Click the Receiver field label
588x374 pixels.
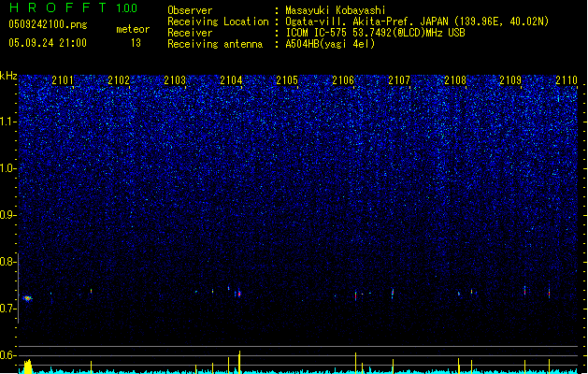coord(190,33)
